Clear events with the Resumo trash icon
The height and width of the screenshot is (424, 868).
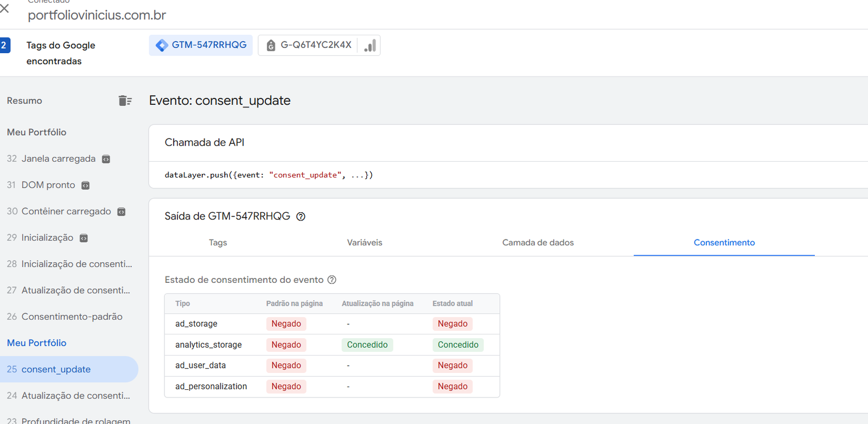tap(125, 100)
